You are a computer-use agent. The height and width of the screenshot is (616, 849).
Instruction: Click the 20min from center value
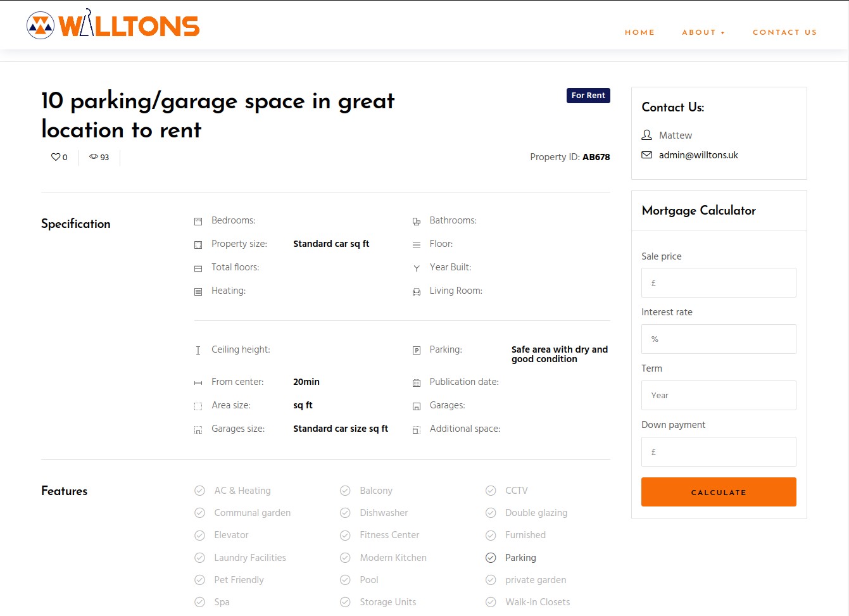(x=306, y=382)
